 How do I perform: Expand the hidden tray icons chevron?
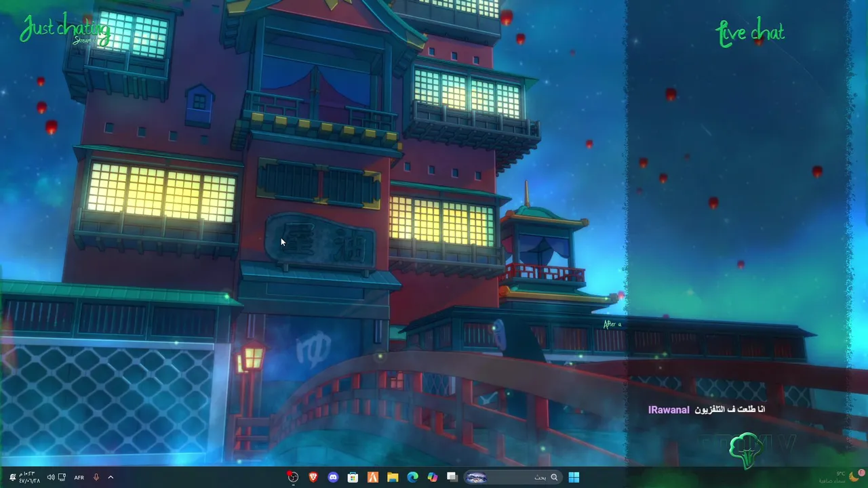tap(111, 477)
